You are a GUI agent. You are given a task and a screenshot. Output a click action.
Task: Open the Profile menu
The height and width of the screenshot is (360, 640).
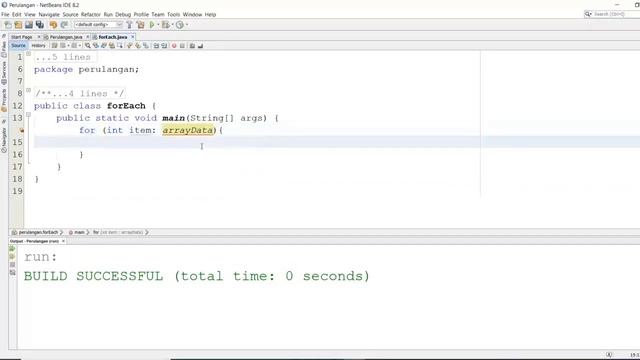[x=141, y=14]
